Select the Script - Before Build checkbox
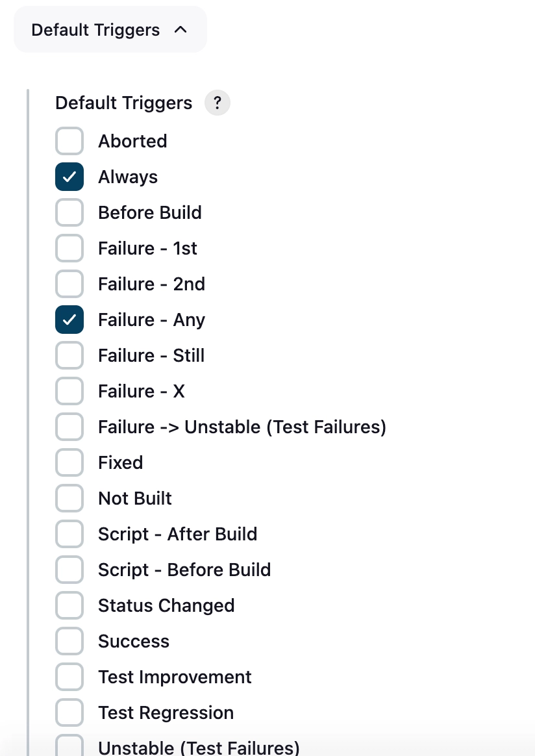 [69, 570]
